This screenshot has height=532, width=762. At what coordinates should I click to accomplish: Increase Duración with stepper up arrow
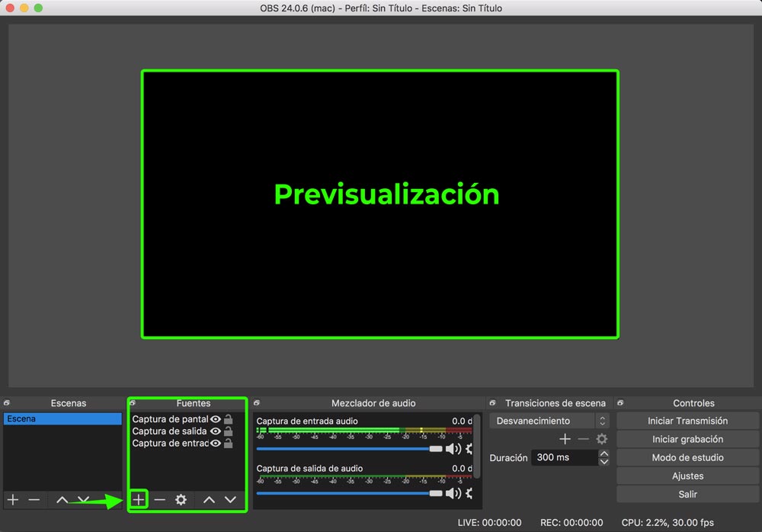click(x=604, y=453)
